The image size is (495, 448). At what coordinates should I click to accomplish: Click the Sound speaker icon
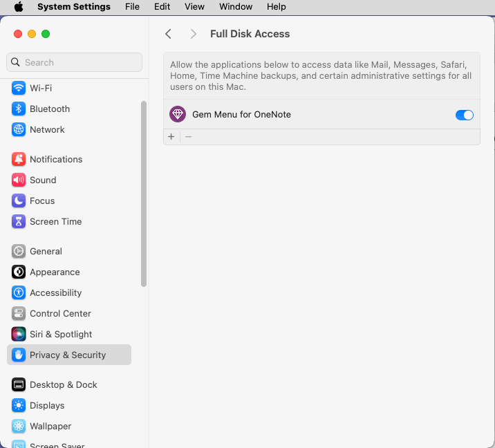pos(19,180)
